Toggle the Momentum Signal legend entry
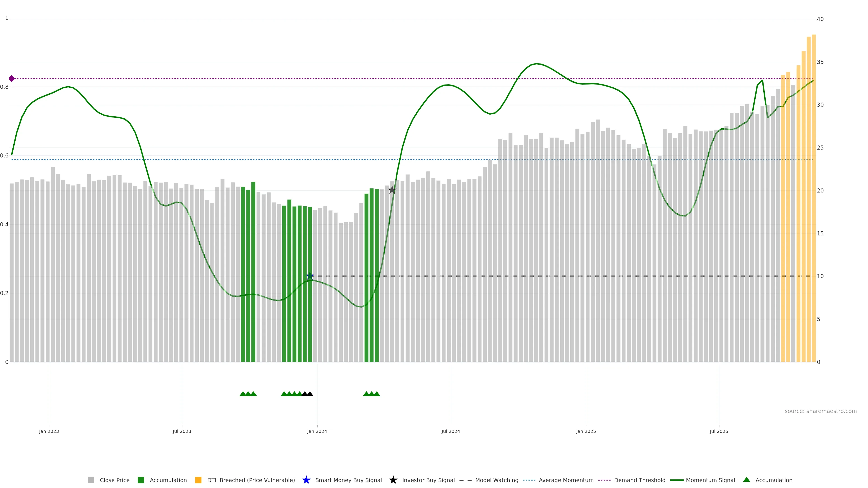The image size is (868, 488). click(710, 480)
